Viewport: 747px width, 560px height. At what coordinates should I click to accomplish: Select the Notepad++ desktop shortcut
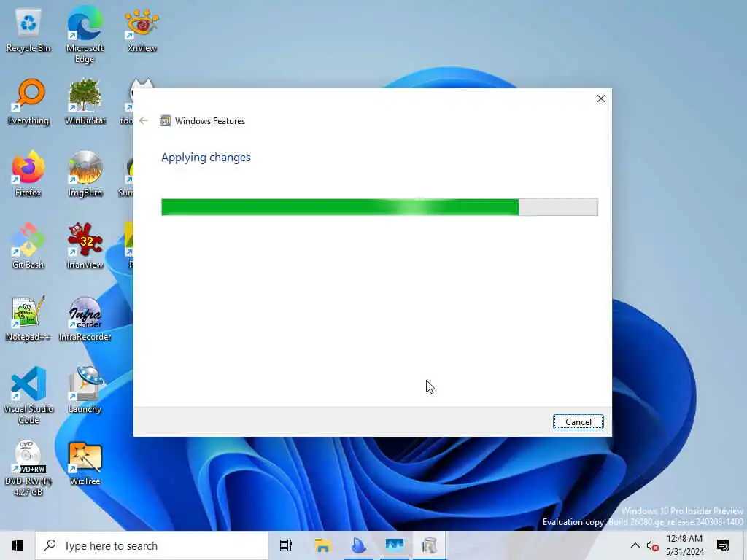tap(28, 319)
